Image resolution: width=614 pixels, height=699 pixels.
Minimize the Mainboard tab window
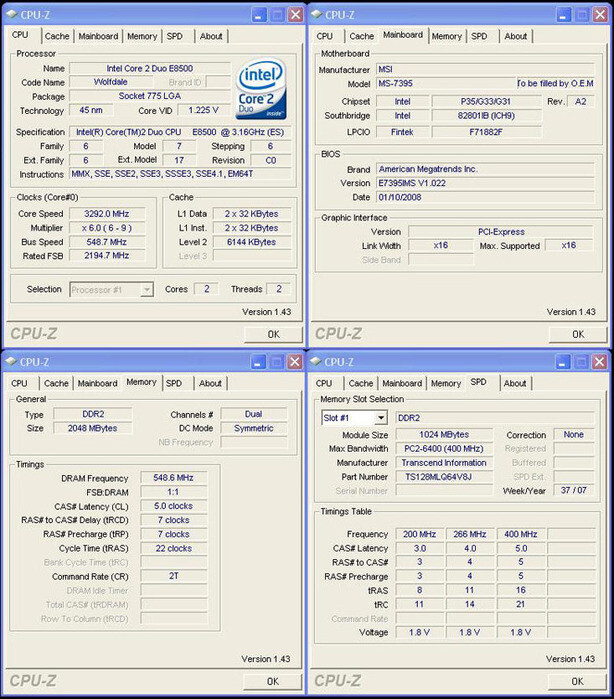coord(564,15)
